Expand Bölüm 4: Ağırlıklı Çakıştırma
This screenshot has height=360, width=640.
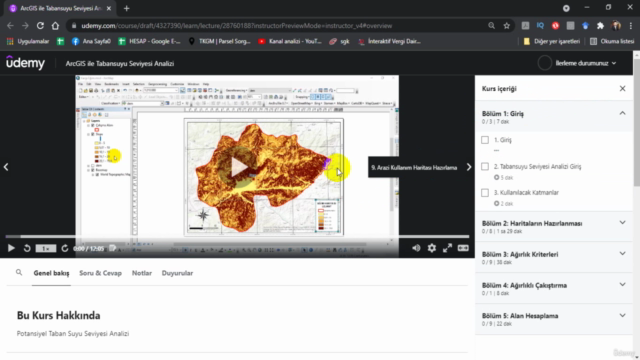(x=622, y=285)
